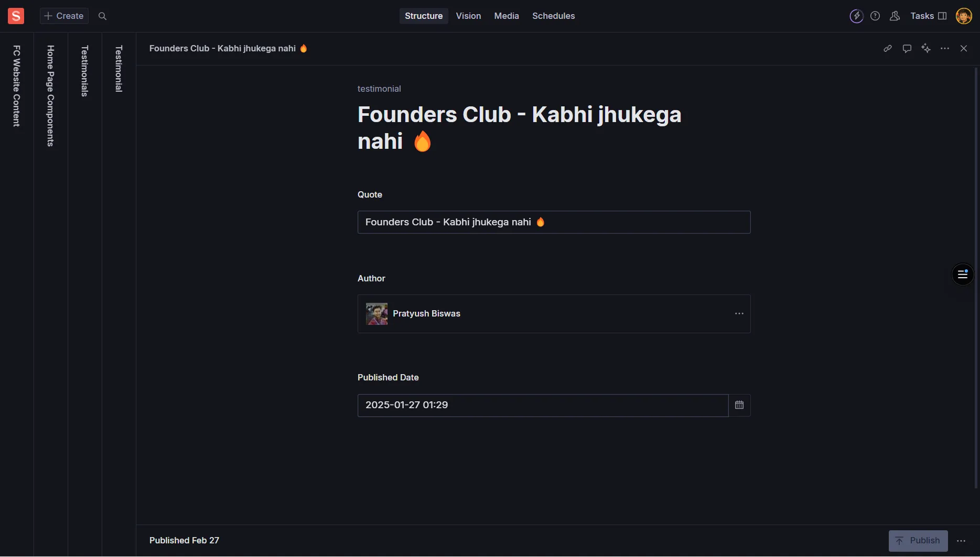Switch to the Vision tab
Screen dimensions: 980x557
pos(468,16)
